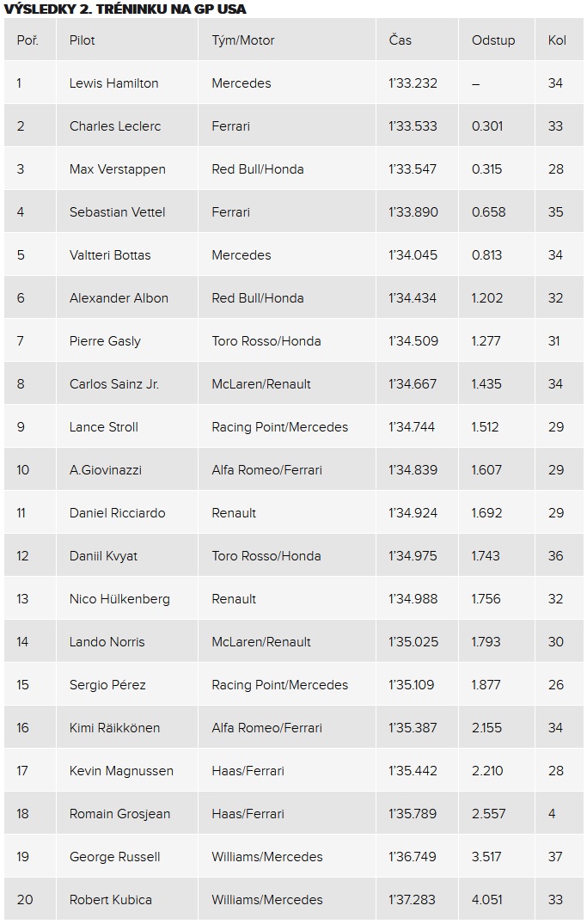Viewport: 587px width, 924px height.
Task: Click the Tým/Motor column header
Action: (x=243, y=40)
